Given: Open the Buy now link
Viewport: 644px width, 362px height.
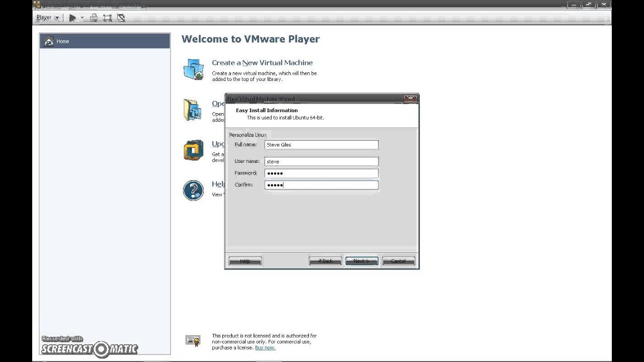Looking at the screenshot, I should 265,347.
